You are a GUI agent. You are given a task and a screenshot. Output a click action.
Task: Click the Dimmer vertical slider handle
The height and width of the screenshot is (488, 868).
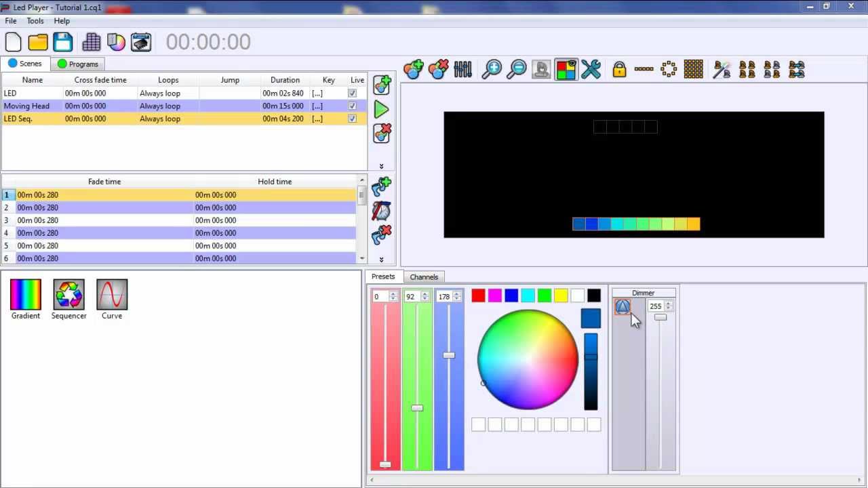click(660, 318)
